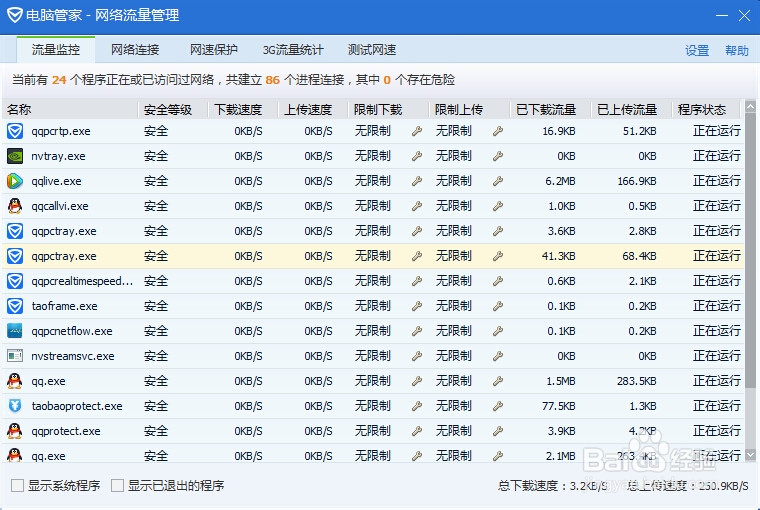Sort by the 已上传流量 column header
The image size is (760, 510).
tap(632, 110)
